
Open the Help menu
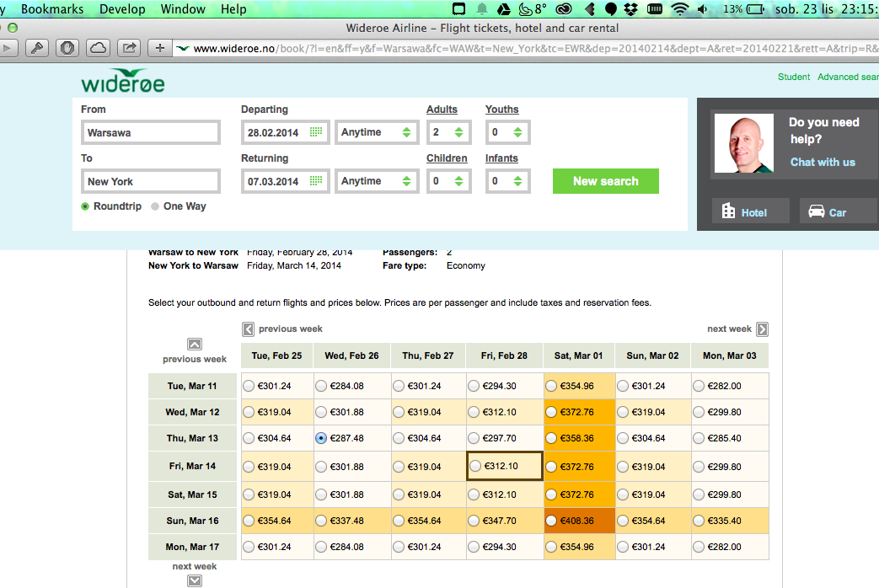pos(233,9)
